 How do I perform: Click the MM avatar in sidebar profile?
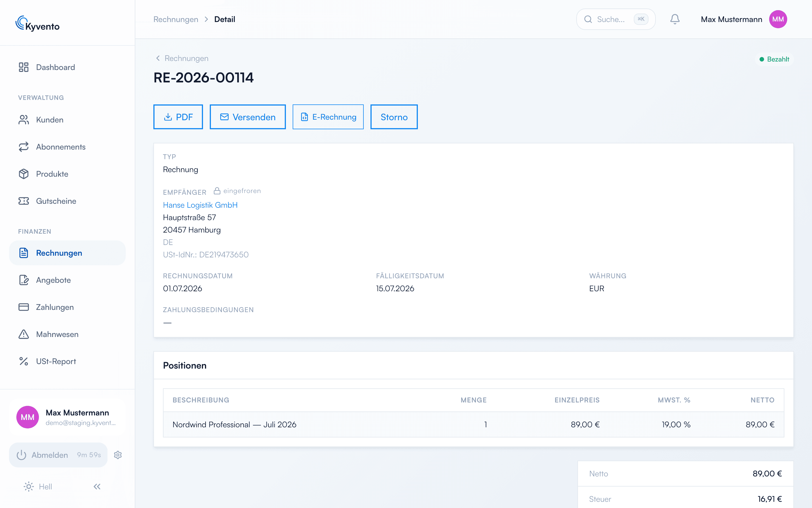point(28,417)
